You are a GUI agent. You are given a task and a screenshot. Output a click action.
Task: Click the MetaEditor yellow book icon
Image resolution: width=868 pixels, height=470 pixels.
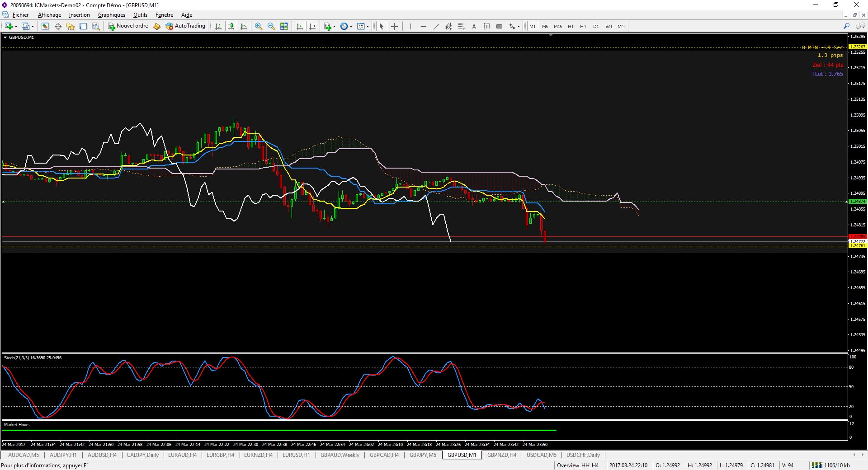tap(157, 26)
